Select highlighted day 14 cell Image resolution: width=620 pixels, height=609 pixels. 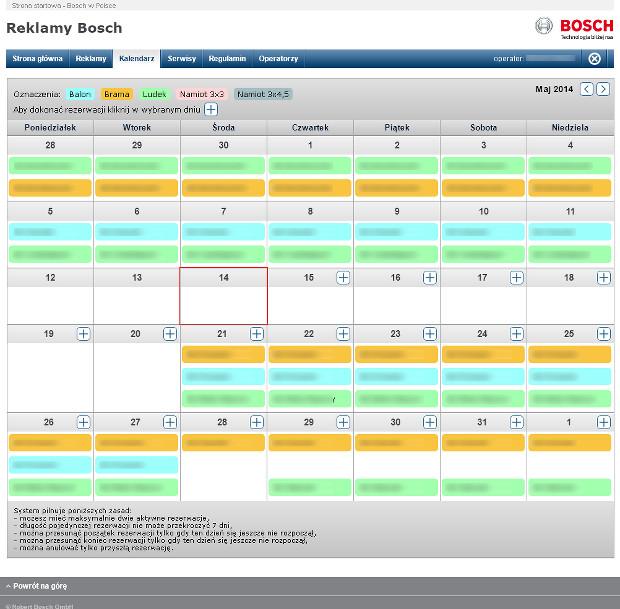tap(223, 296)
